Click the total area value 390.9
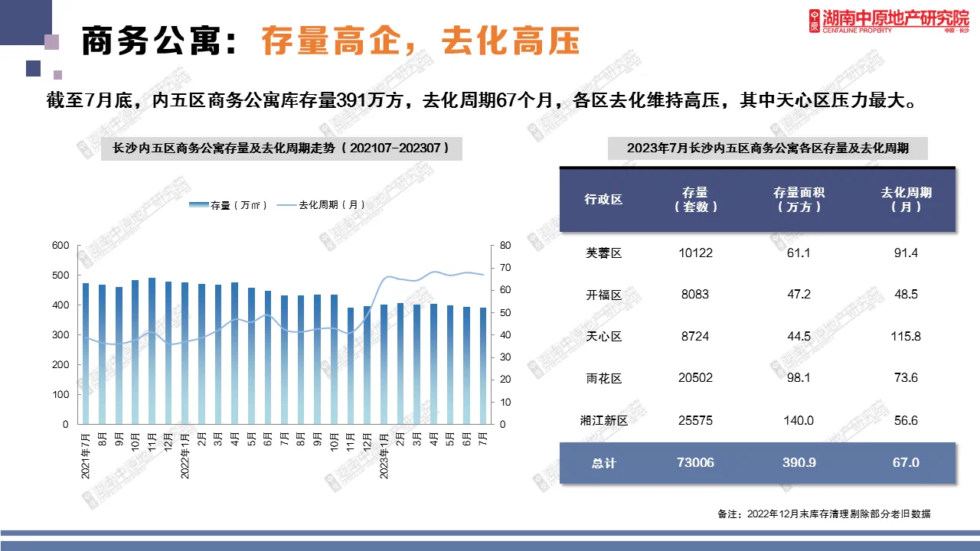This screenshot has width=980, height=551. [x=799, y=462]
